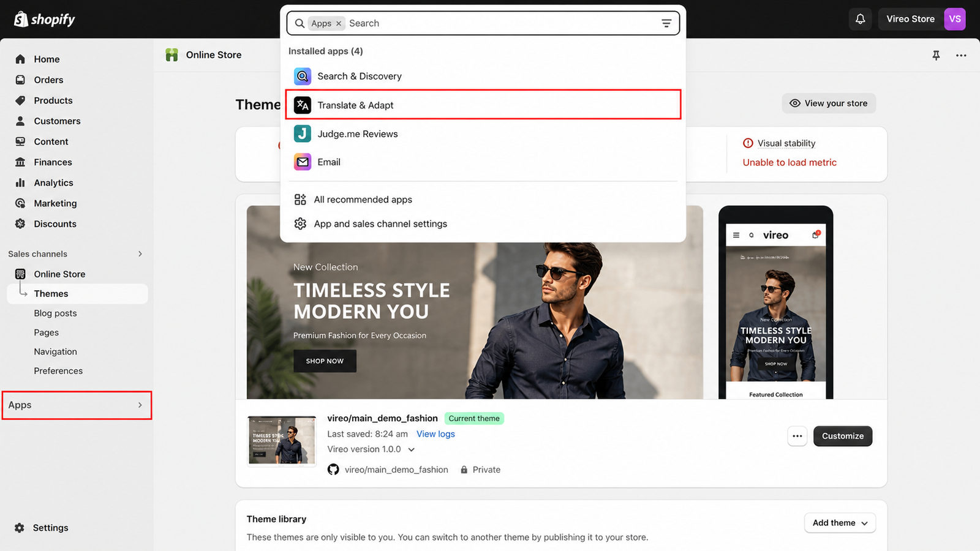This screenshot has height=551, width=980.
Task: Open the Email app
Action: pos(483,162)
